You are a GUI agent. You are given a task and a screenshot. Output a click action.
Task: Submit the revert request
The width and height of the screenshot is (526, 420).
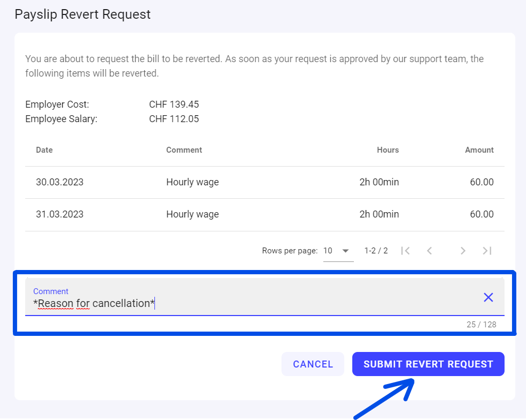tap(428, 364)
